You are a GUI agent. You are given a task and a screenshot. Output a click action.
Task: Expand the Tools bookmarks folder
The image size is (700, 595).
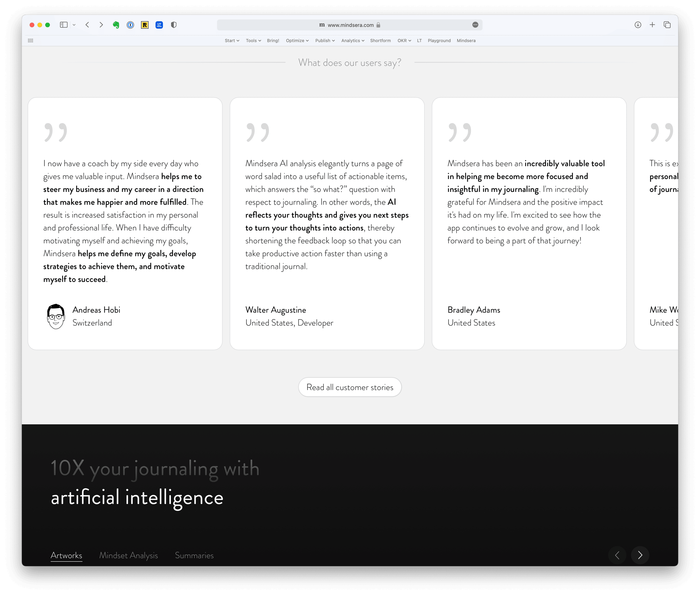coord(253,41)
